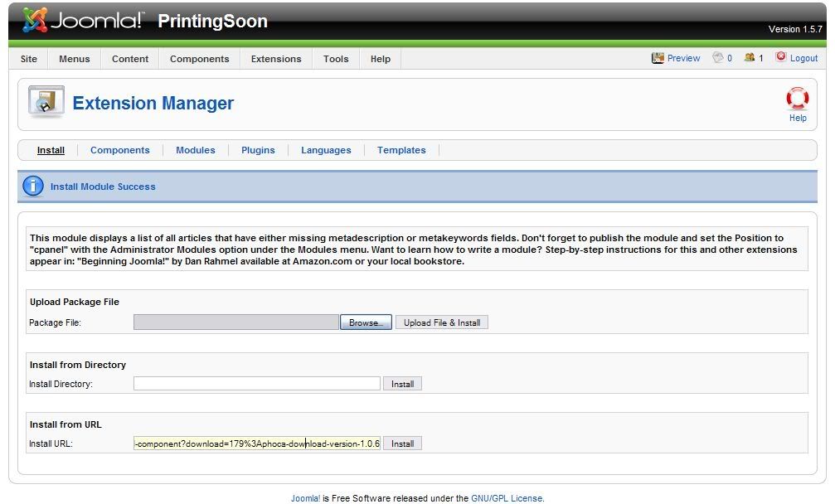Switch to the Modules tab

(x=196, y=150)
